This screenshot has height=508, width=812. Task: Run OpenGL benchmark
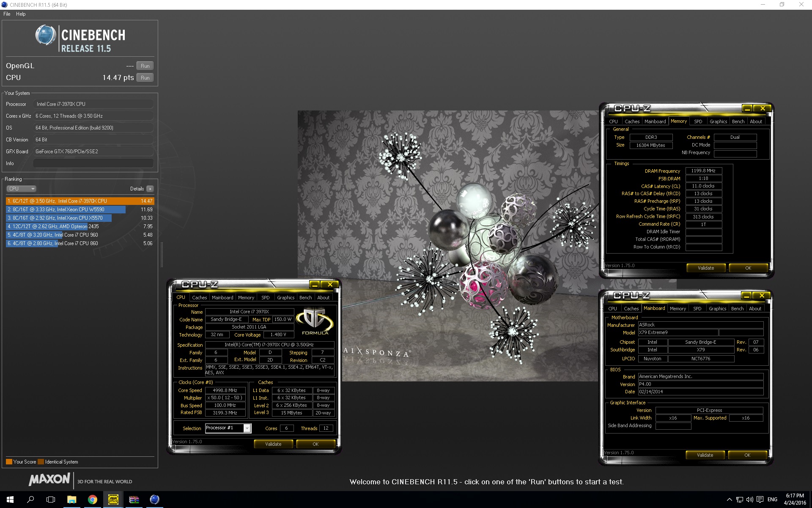145,66
